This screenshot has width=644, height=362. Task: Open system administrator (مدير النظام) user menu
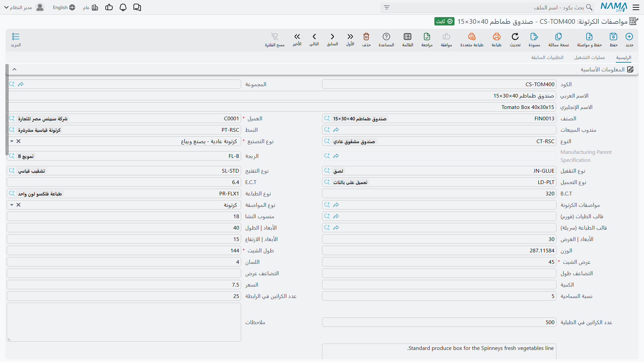pos(24,7)
